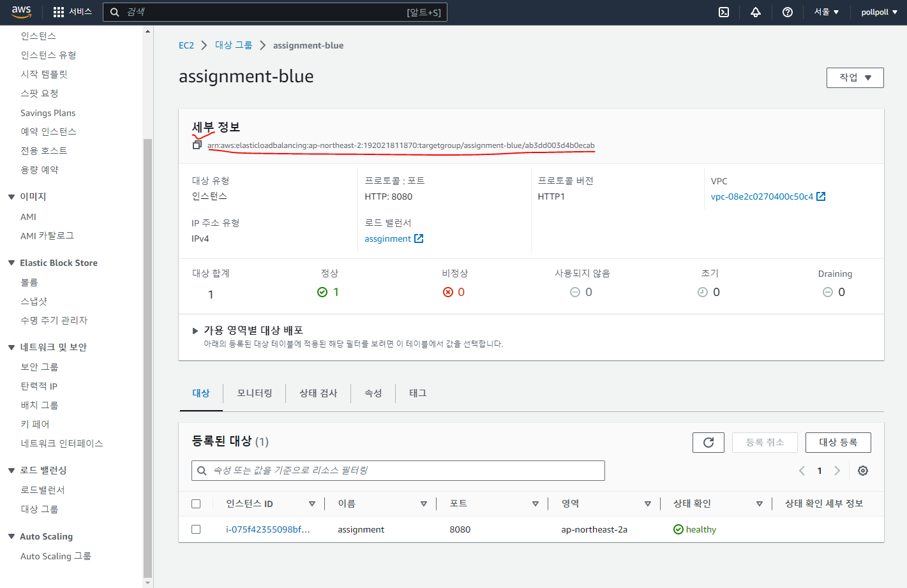Open the 대상 그룹 breadcrumb link

coord(234,45)
